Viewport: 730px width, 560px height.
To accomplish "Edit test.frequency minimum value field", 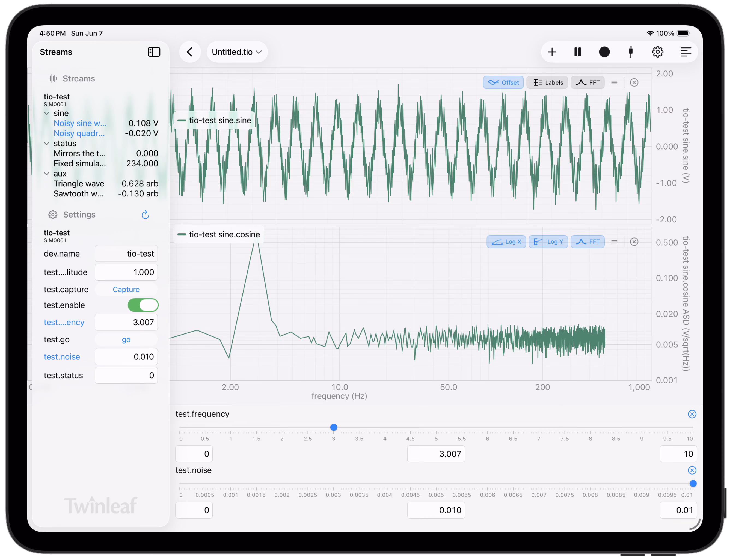I will [194, 454].
